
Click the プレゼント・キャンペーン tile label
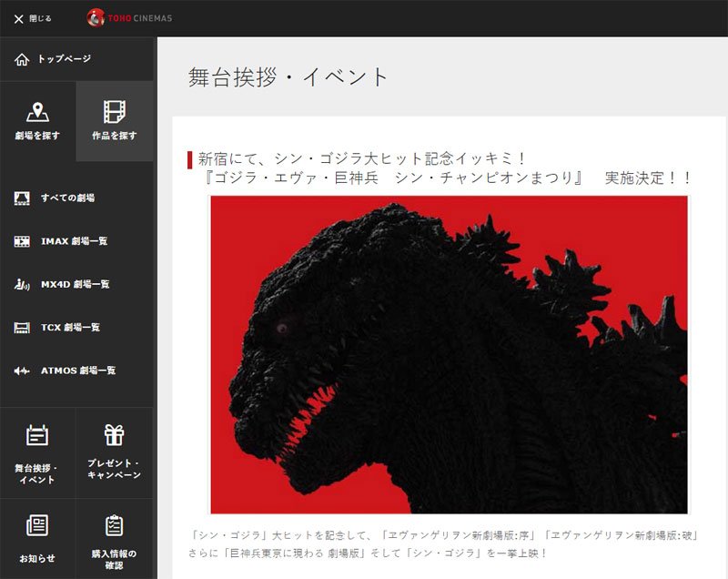(115, 469)
